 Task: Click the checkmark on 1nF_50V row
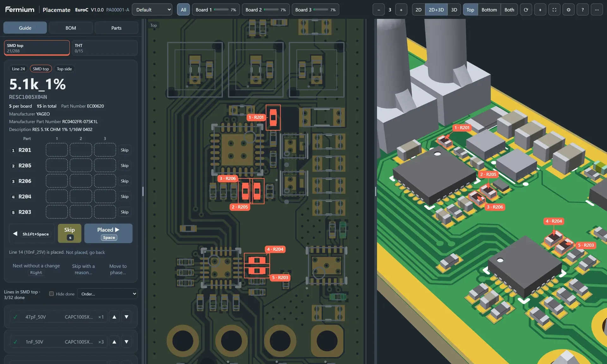tap(15, 342)
